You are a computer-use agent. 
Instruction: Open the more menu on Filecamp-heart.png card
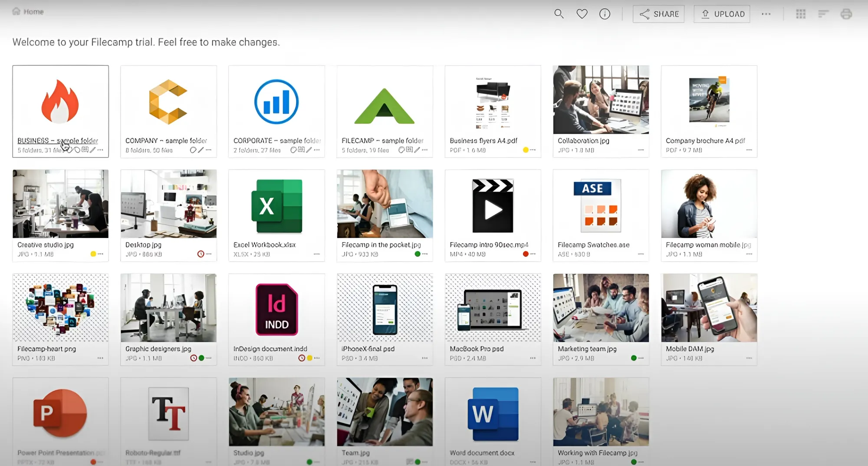coord(100,358)
